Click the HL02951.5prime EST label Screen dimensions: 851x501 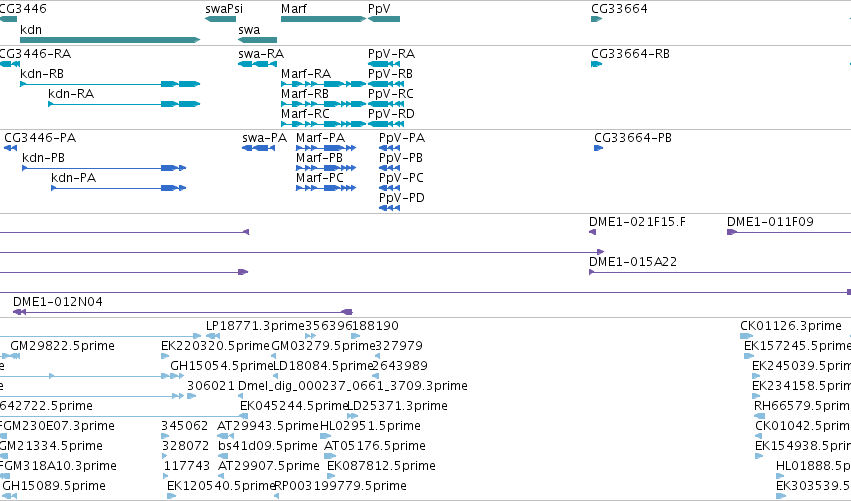370,426
